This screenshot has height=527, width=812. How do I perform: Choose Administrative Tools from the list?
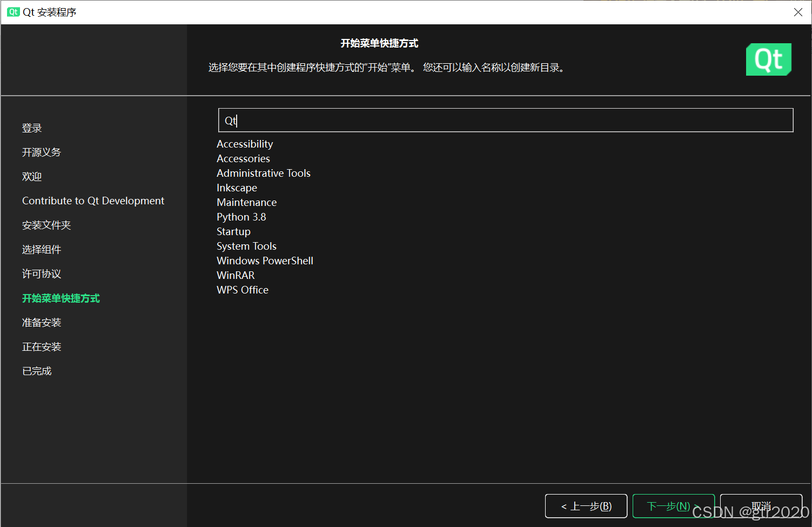coord(264,173)
